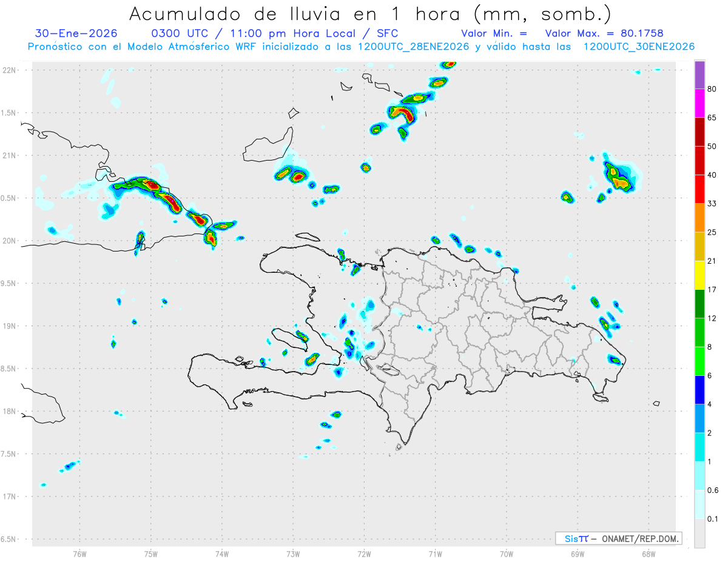This screenshot has width=728, height=562.
Task: Click the '73W' longitude label
Action: pos(293,554)
